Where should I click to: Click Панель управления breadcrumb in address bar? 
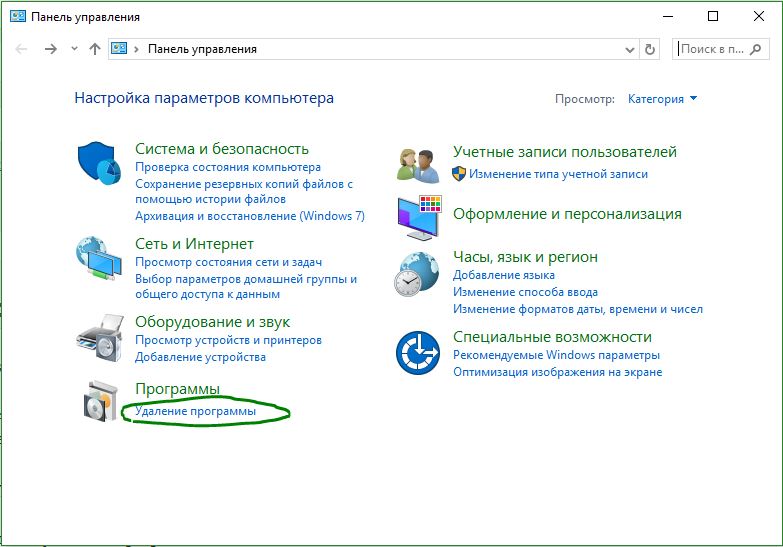202,49
